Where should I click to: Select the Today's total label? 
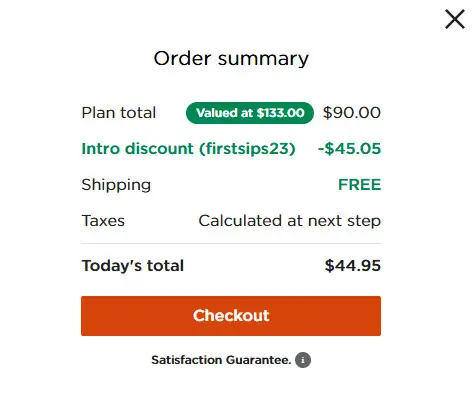(133, 266)
